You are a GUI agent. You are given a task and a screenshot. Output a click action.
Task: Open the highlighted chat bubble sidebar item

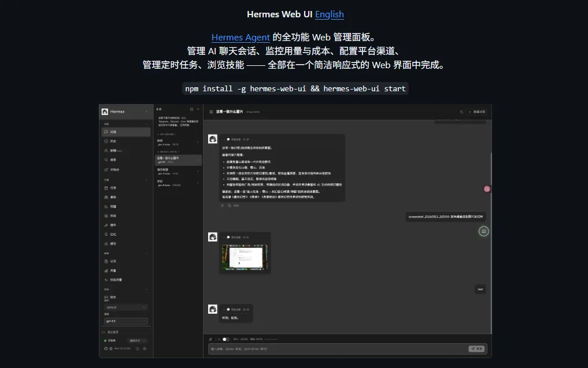[126, 132]
